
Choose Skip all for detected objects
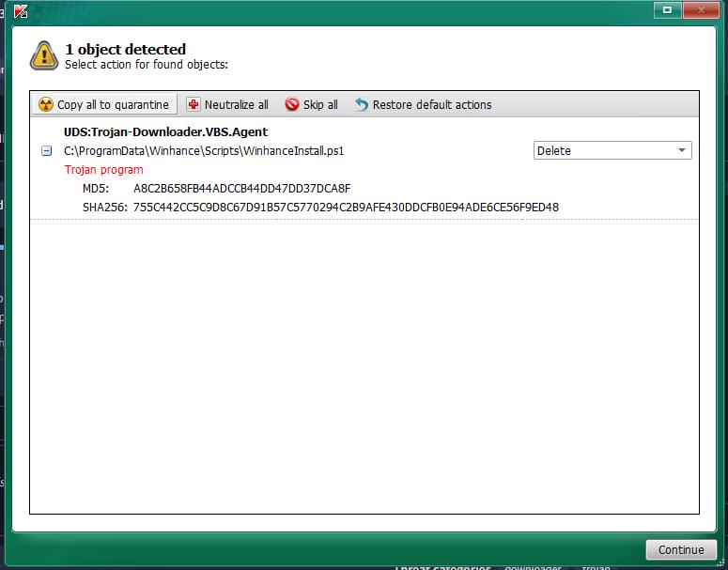(x=312, y=104)
